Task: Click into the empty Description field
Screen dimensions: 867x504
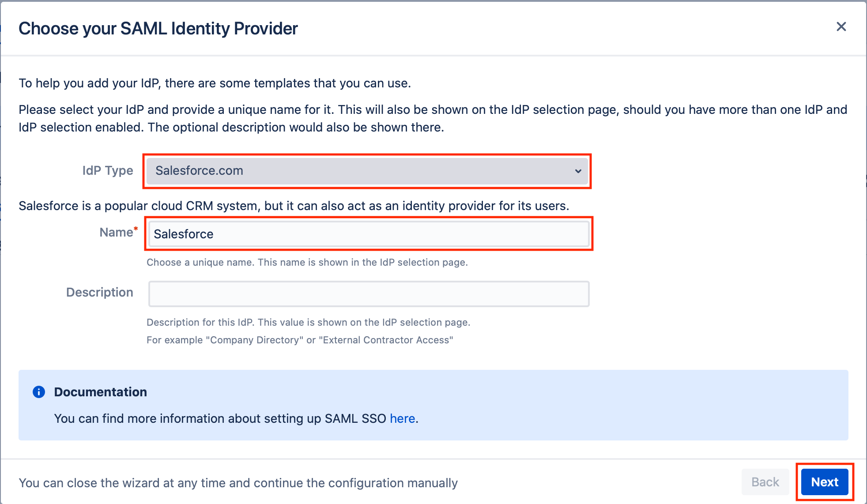Action: [x=369, y=293]
